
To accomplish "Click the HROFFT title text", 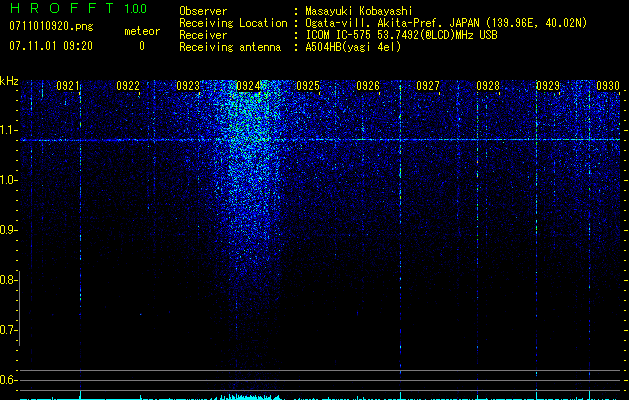I will point(62,8).
